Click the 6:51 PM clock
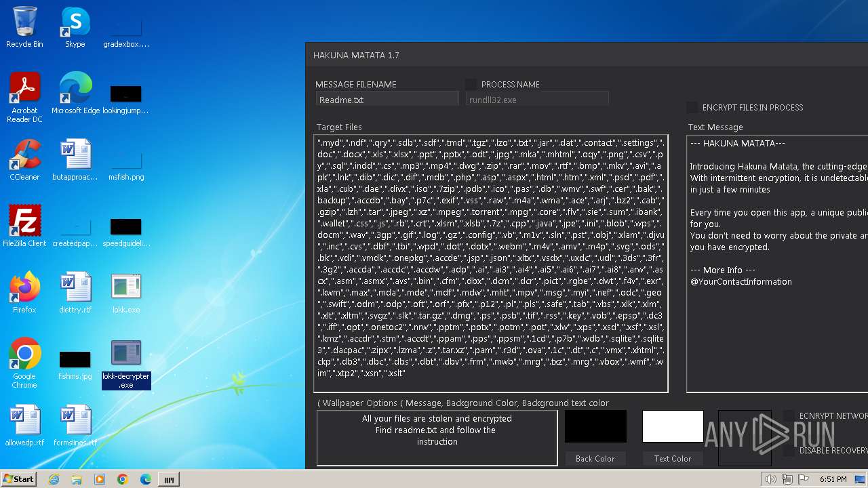Image resolution: width=868 pixels, height=488 pixels. 833,479
